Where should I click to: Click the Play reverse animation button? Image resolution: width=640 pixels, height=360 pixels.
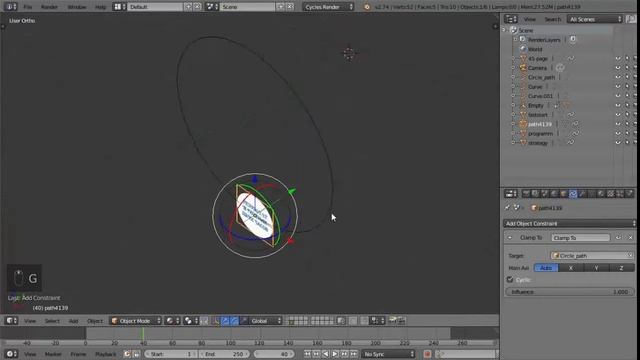point(325,354)
